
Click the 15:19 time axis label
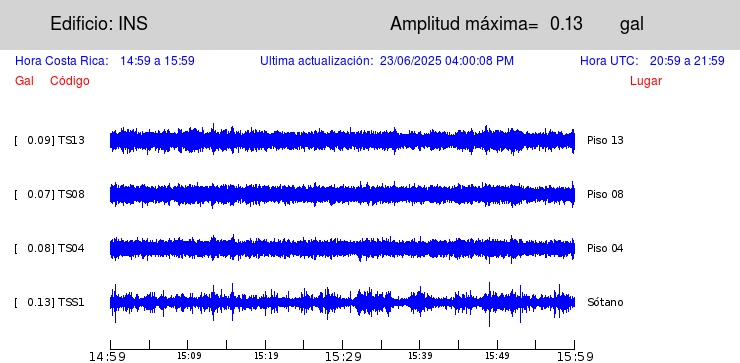tap(266, 356)
